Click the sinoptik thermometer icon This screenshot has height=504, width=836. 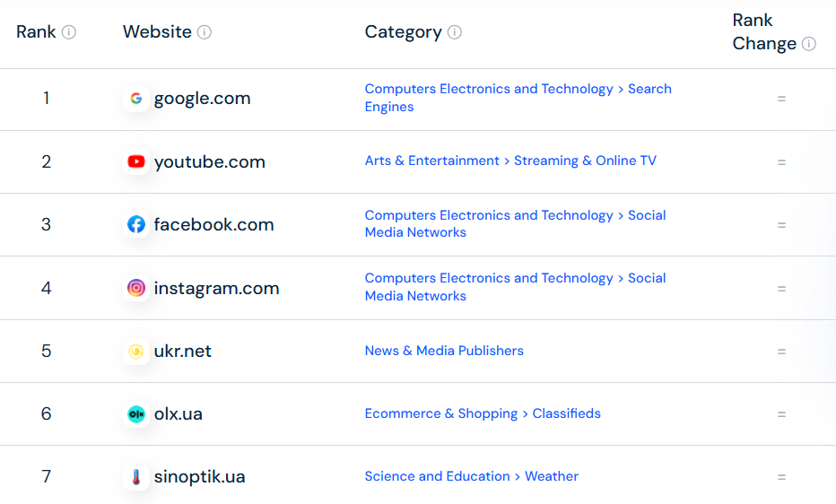[136, 477]
